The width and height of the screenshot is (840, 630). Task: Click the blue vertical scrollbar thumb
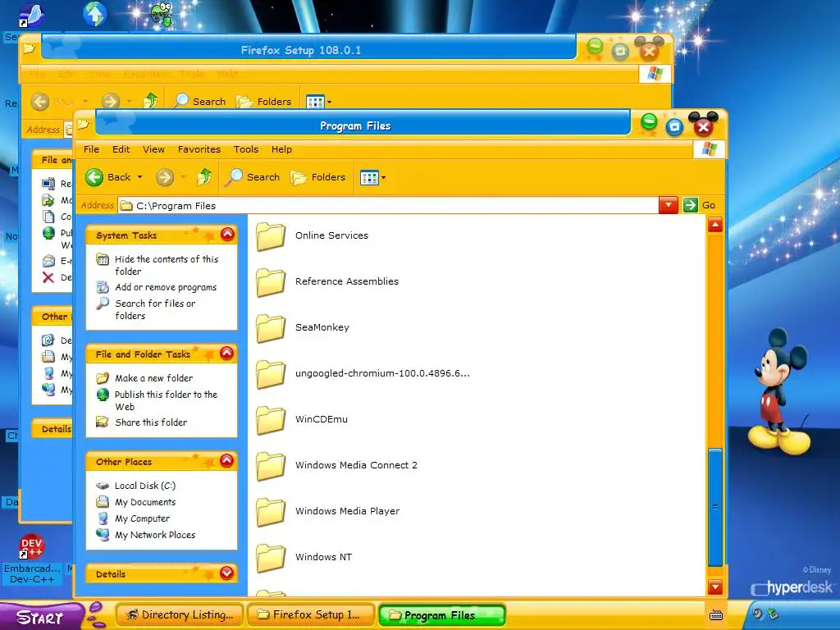(x=715, y=507)
